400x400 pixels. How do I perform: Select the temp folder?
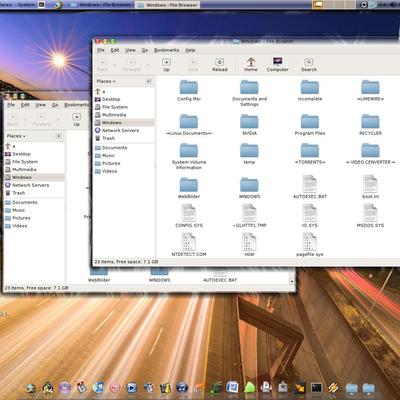point(249,154)
